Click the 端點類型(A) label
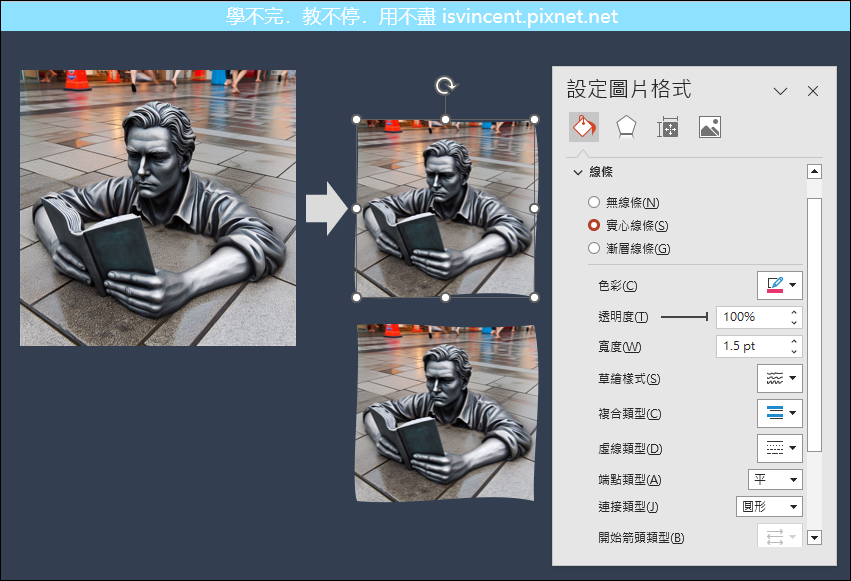Viewport: 851px width, 581px height. [x=630, y=480]
